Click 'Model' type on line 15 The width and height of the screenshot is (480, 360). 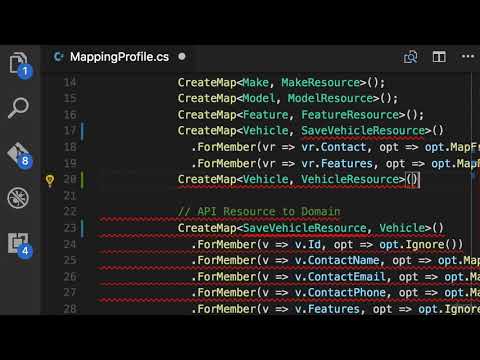click(x=259, y=98)
